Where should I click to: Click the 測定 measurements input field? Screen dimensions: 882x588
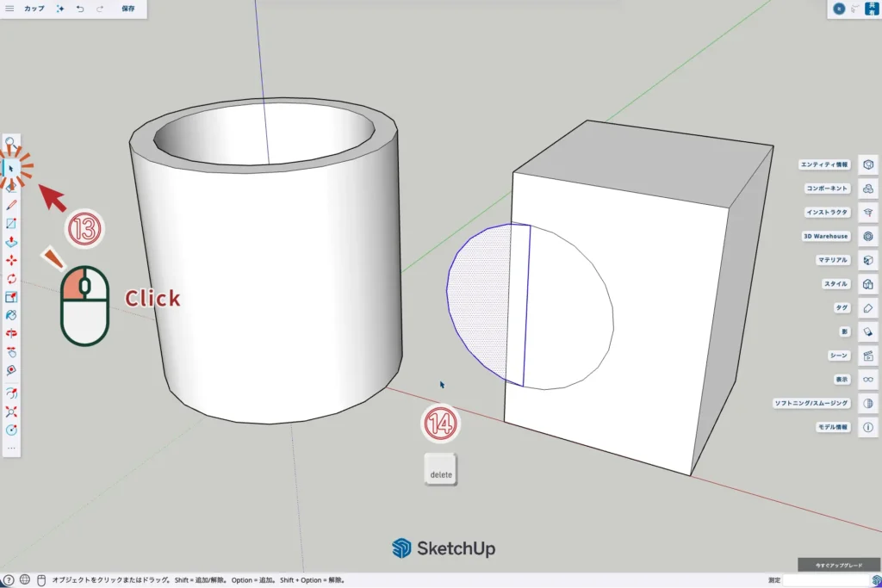pyautogui.click(x=825, y=579)
